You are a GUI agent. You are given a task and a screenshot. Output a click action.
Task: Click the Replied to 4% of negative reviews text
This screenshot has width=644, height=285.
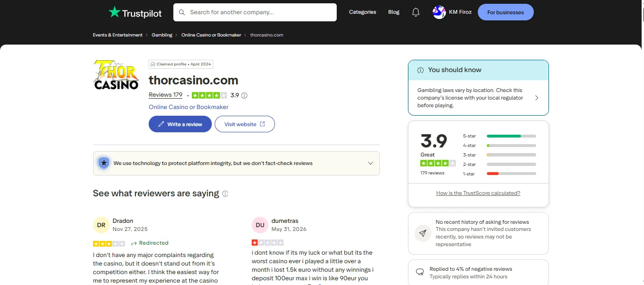point(471,269)
